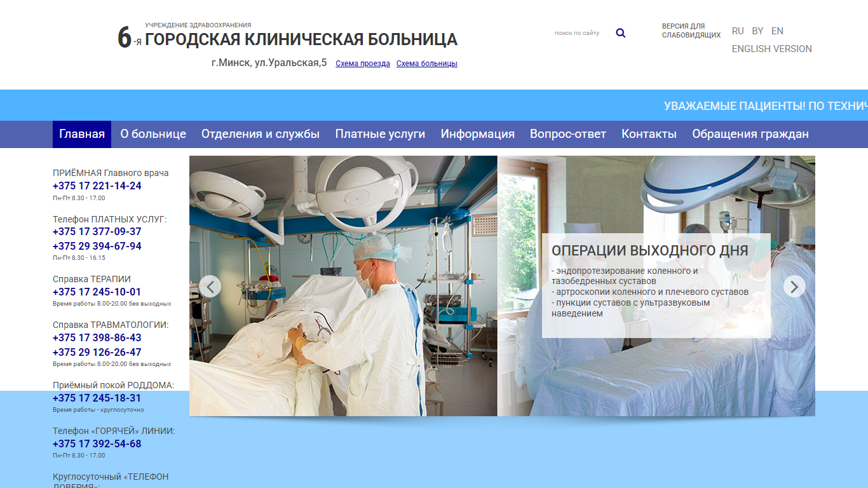The height and width of the screenshot is (488, 868).
Task: Advance slider with right arrow
Action: (794, 287)
